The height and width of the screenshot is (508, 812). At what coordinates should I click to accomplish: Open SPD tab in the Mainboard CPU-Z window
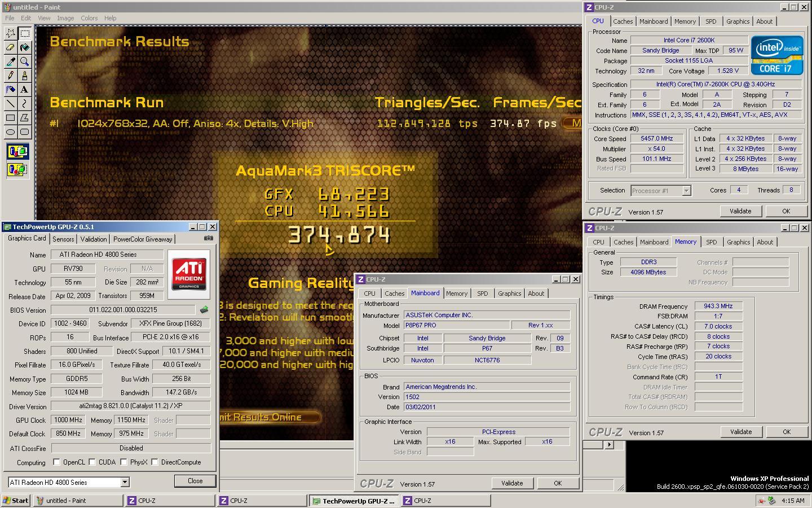483,294
